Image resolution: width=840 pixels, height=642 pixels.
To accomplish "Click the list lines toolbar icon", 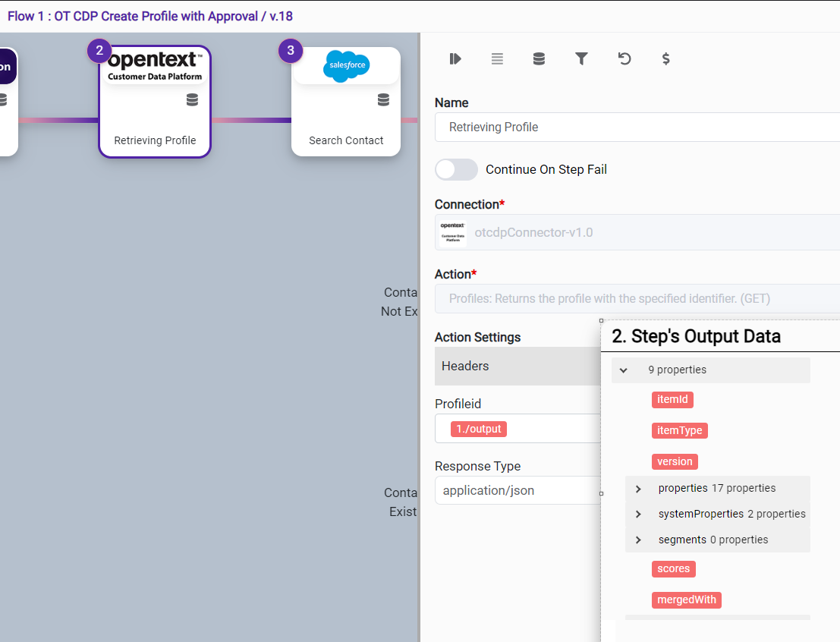I will (x=497, y=59).
